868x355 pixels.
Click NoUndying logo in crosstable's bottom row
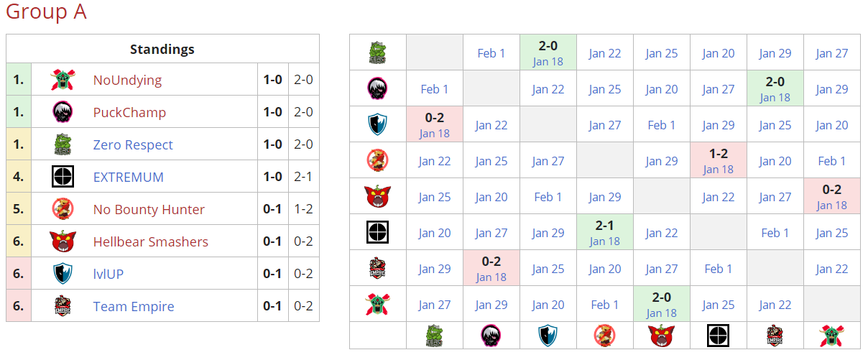tap(831, 335)
